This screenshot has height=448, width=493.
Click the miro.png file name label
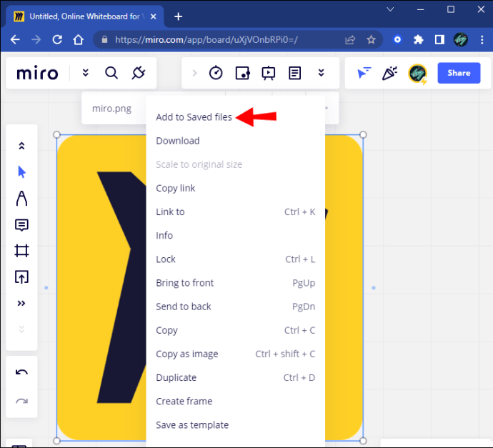click(111, 109)
